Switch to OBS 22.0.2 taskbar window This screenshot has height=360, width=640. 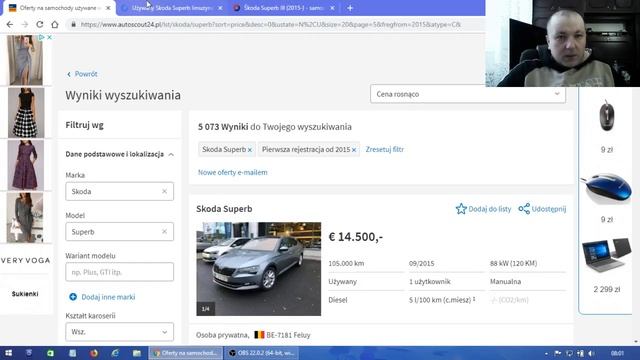point(261,353)
